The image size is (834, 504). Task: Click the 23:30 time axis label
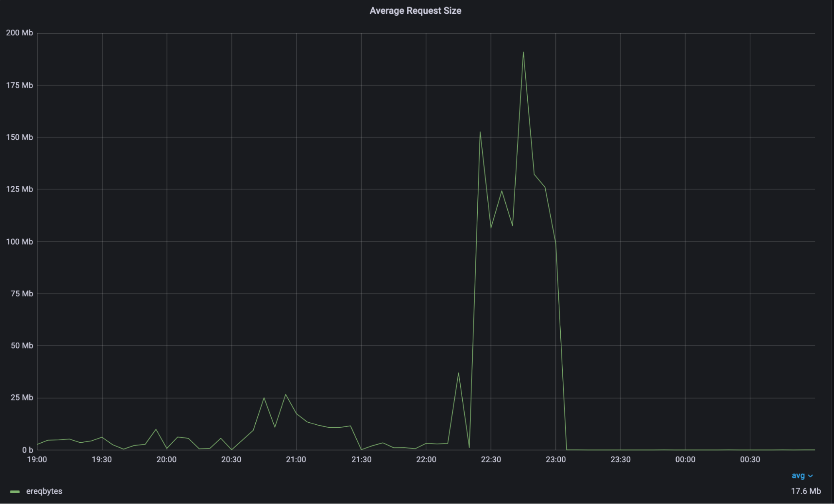620,460
